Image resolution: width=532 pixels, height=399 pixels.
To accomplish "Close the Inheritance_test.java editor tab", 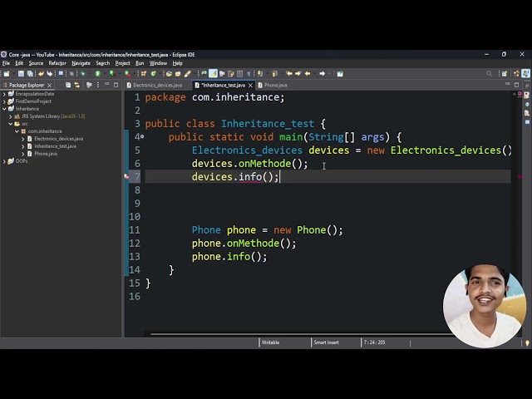I will (250, 85).
